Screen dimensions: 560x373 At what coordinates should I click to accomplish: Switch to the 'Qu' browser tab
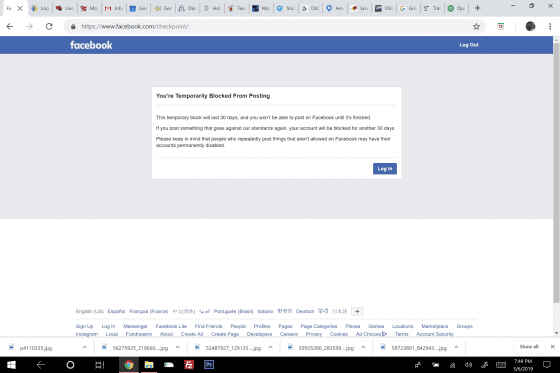point(456,8)
